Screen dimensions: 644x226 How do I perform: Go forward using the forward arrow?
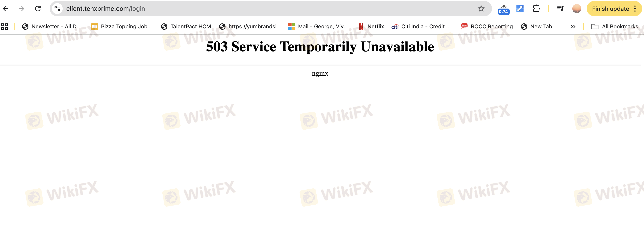22,9
